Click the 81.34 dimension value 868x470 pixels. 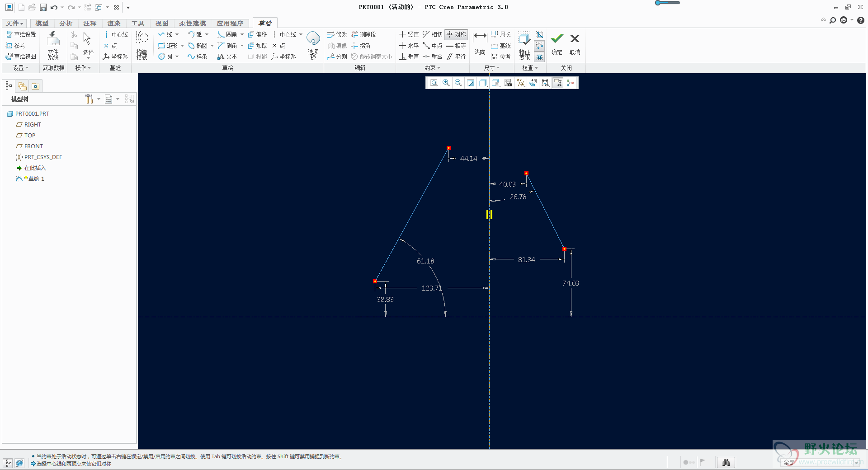click(526, 259)
